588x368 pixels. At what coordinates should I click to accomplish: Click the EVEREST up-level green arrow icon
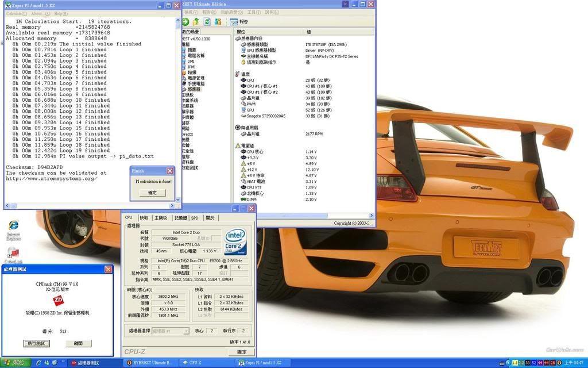pyautogui.click(x=196, y=22)
